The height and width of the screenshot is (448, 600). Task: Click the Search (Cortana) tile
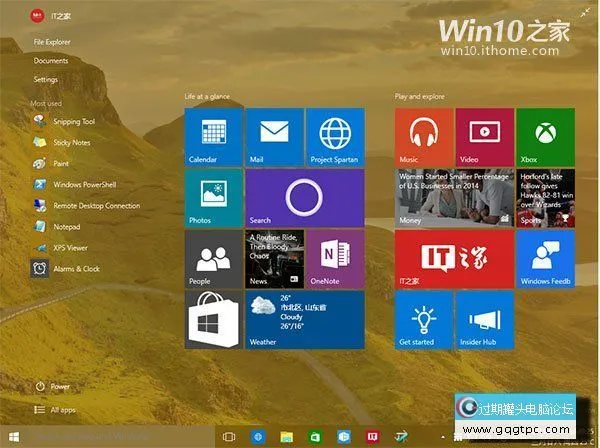pyautogui.click(x=304, y=198)
